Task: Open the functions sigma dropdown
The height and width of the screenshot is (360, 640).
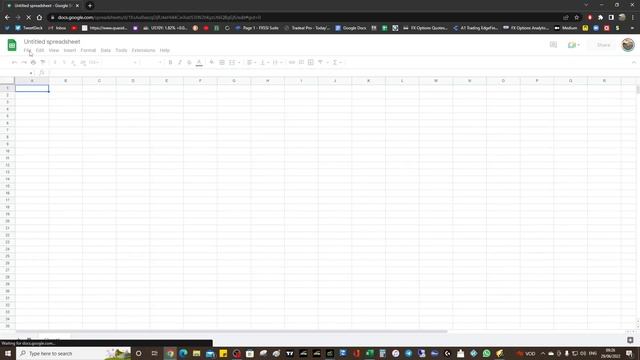Action: click(337, 62)
